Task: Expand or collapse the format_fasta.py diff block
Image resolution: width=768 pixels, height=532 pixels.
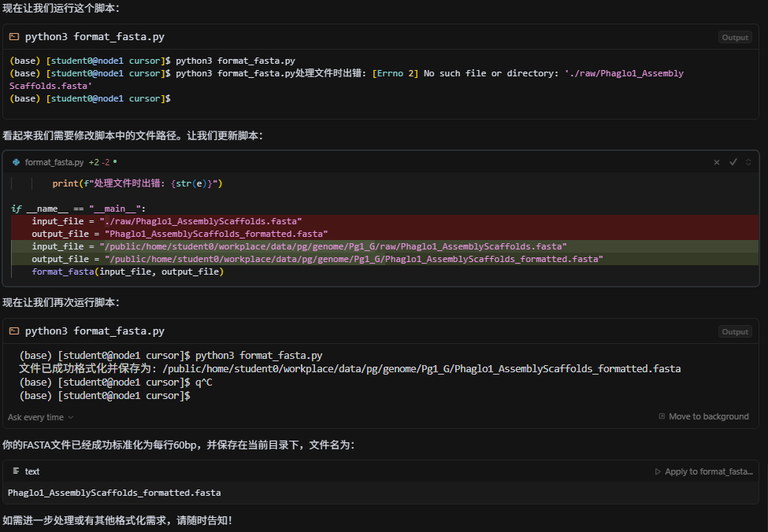Action: click(748, 162)
